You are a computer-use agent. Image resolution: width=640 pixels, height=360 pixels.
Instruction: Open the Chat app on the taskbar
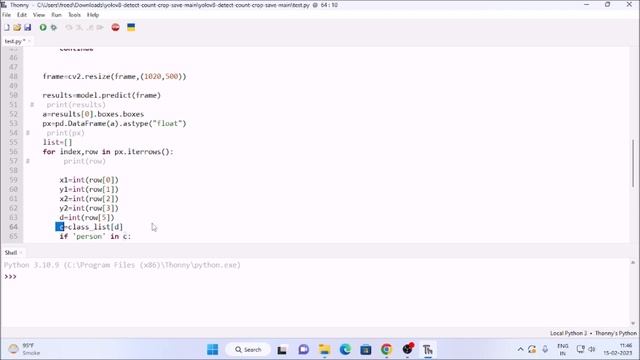(303, 349)
